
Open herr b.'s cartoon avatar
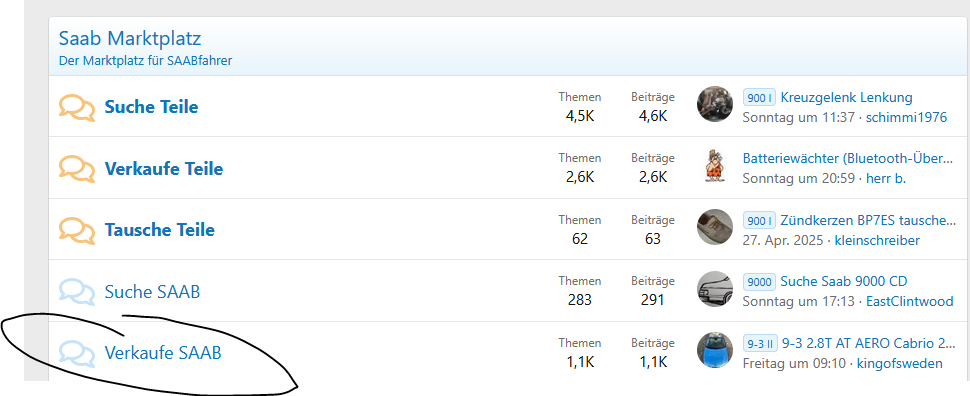click(715, 165)
